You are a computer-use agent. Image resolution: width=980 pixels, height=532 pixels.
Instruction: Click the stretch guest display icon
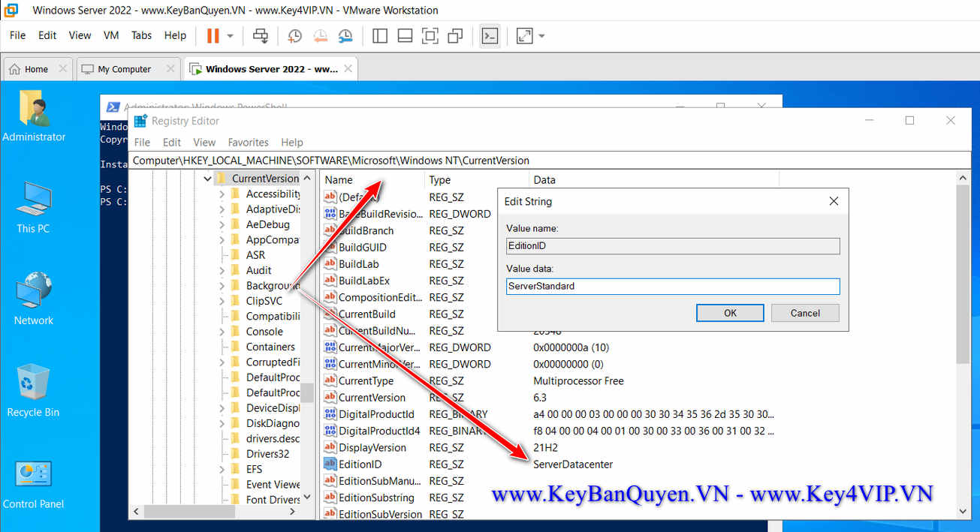(524, 35)
